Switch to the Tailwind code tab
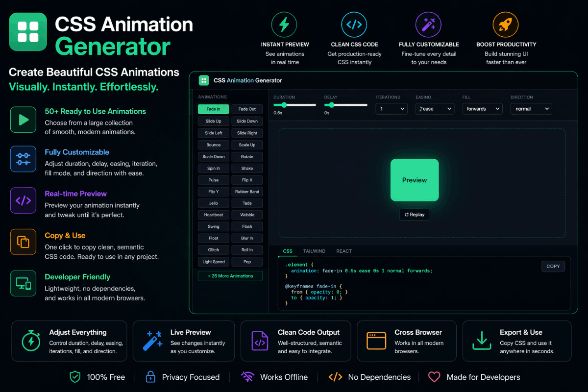The height and width of the screenshot is (392, 588). tap(314, 251)
